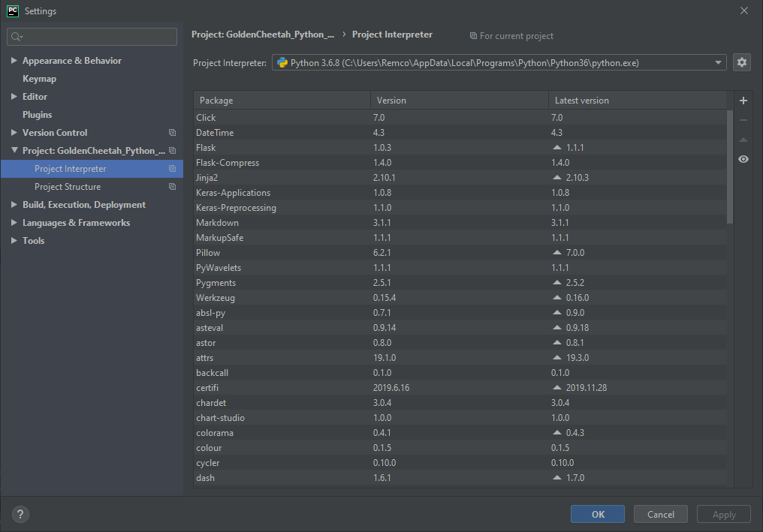Click upgrade arrow beside Jinja2 2.10.3

pos(557,178)
